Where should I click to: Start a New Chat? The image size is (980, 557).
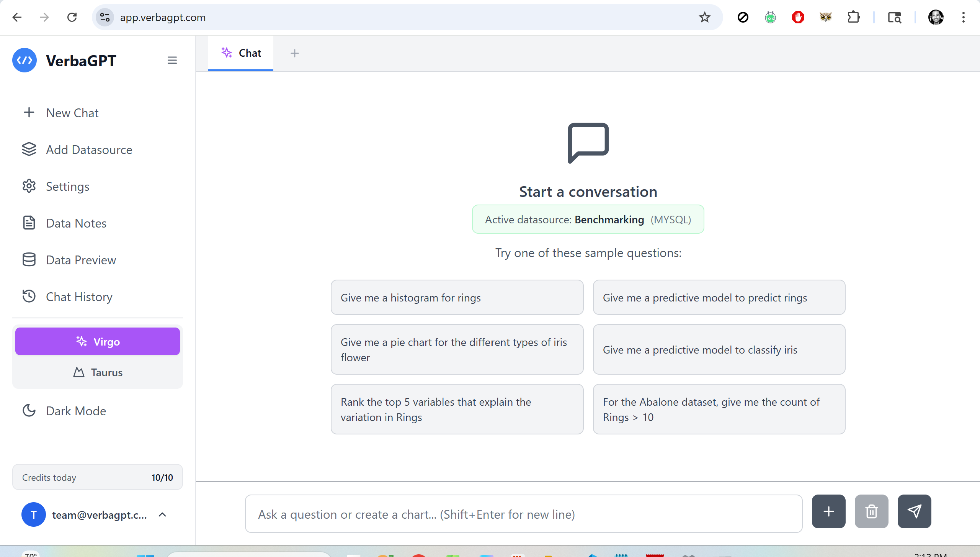[72, 113]
